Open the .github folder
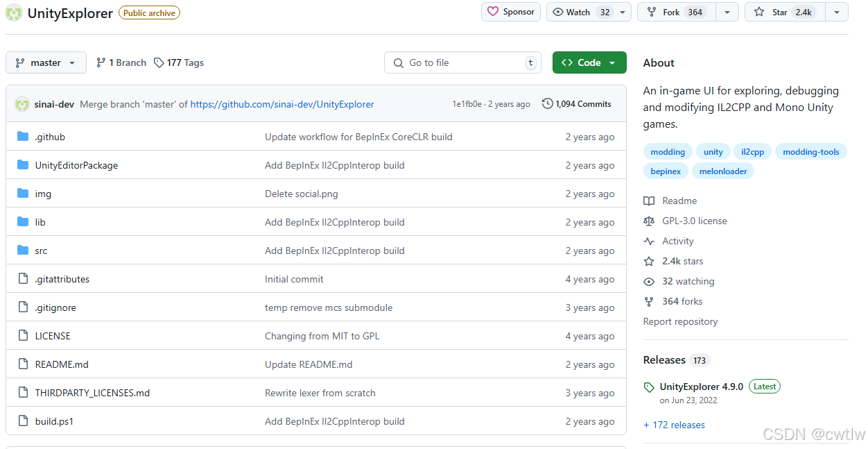 pyautogui.click(x=50, y=137)
